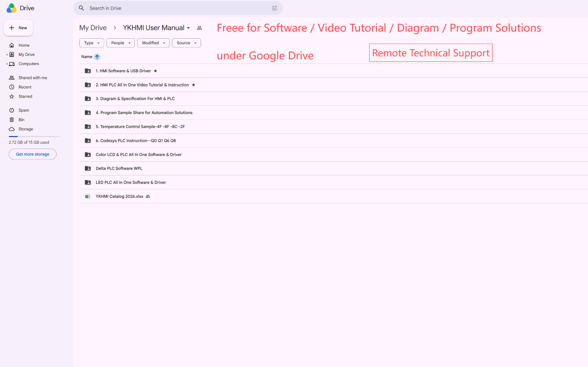This screenshot has height=367, width=588.
Task: Select 2. HMI PLC All In One Video Tutorial & Instruction
Action: click(x=142, y=85)
